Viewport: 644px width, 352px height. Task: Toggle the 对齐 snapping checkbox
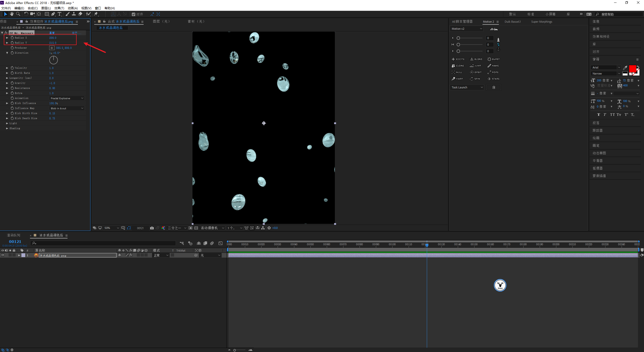[x=134, y=14]
